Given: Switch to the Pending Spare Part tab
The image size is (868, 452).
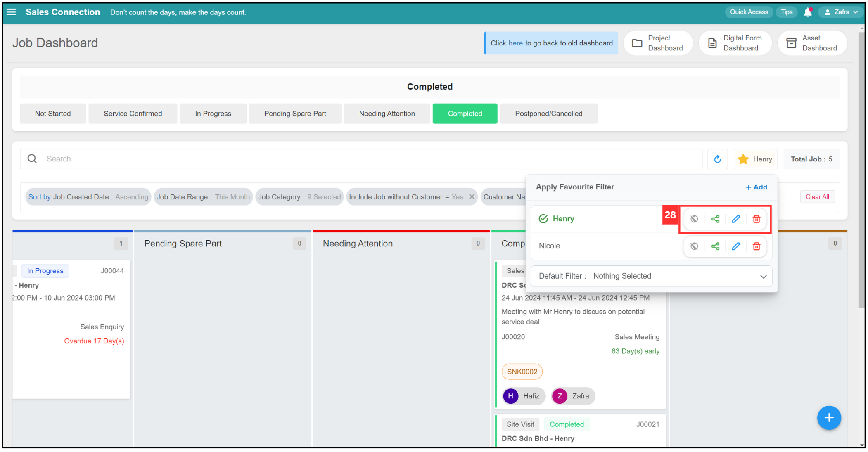Looking at the screenshot, I should (295, 114).
